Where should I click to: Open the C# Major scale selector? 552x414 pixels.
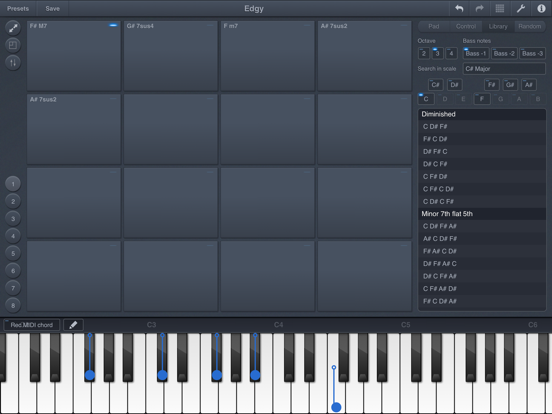(504, 69)
